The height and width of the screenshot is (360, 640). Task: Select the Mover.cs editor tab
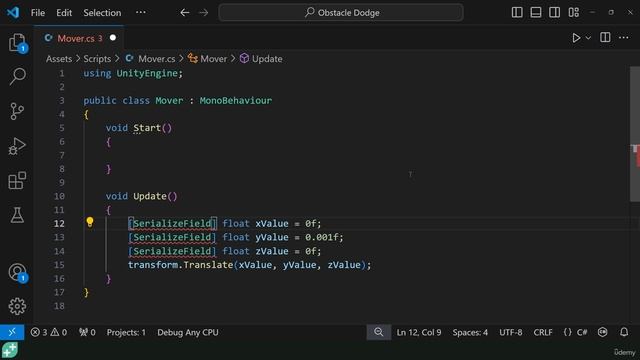pyautogui.click(x=80, y=38)
